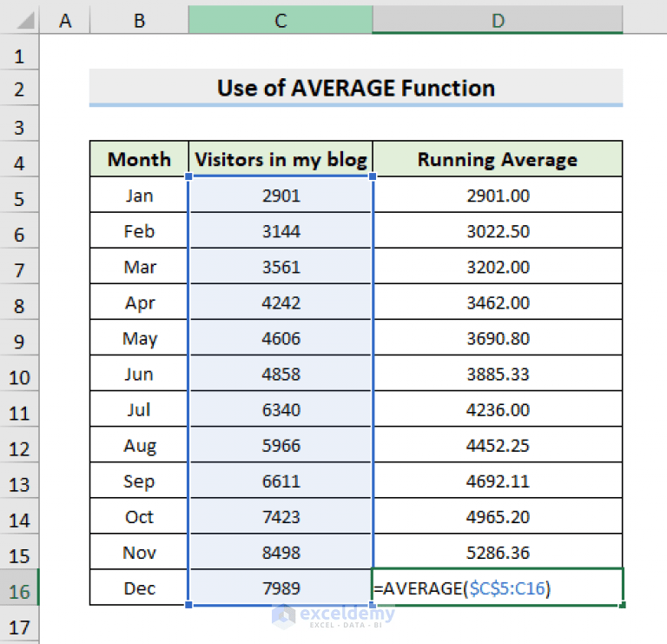
Task: Click visitors cell showing 5966
Action: pyautogui.click(x=281, y=445)
